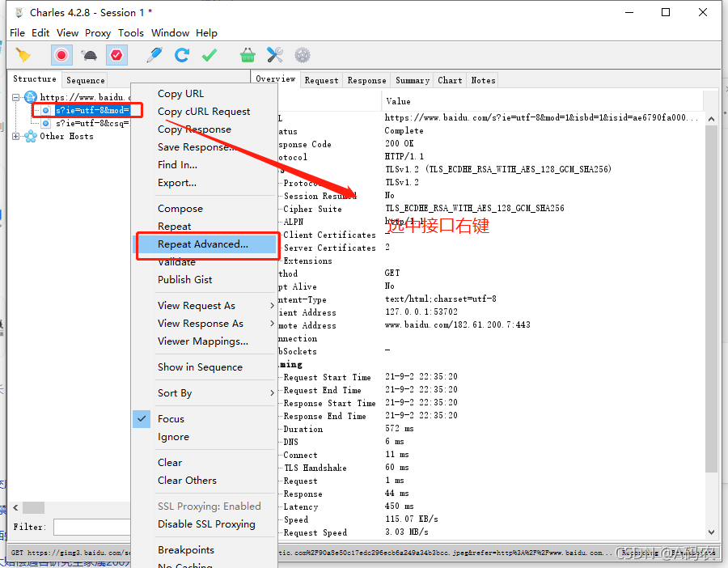
Task: Click the blue repeat request icon
Action: point(181,55)
